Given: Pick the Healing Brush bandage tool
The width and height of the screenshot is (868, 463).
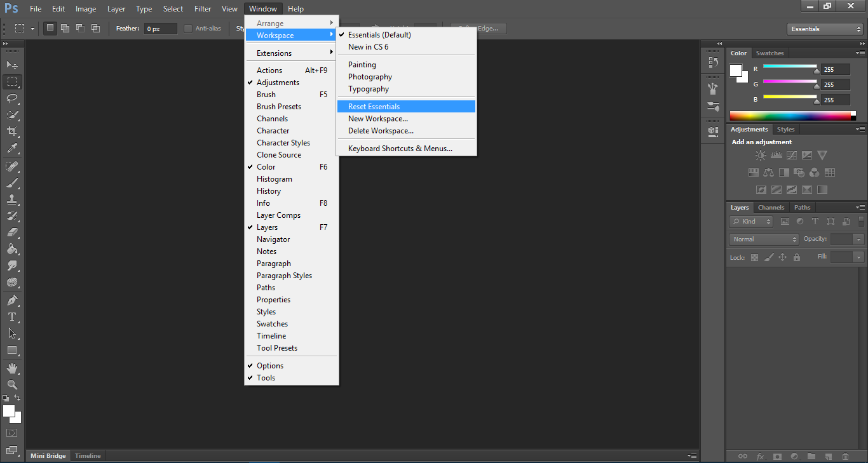Looking at the screenshot, I should pos(12,166).
